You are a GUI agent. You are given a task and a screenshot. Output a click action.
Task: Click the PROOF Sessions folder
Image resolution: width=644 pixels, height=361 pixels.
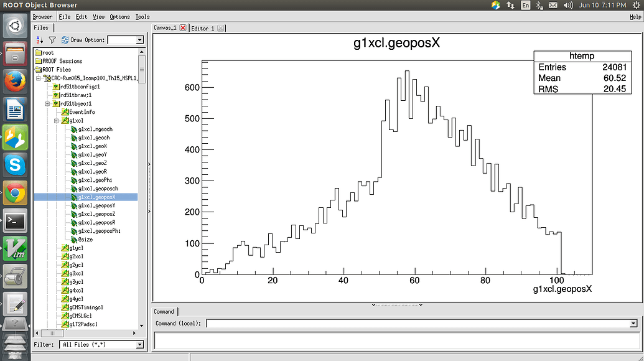(62, 61)
